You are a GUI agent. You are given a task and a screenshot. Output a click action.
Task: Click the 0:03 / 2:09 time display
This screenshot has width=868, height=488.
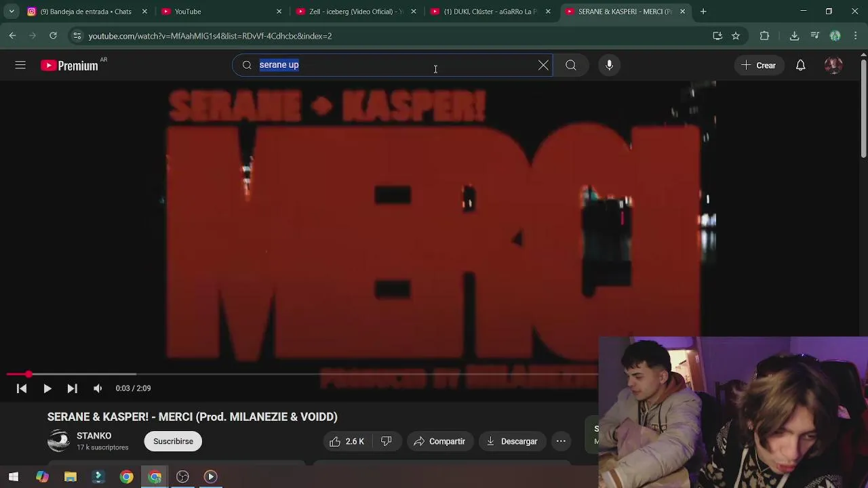(x=133, y=388)
